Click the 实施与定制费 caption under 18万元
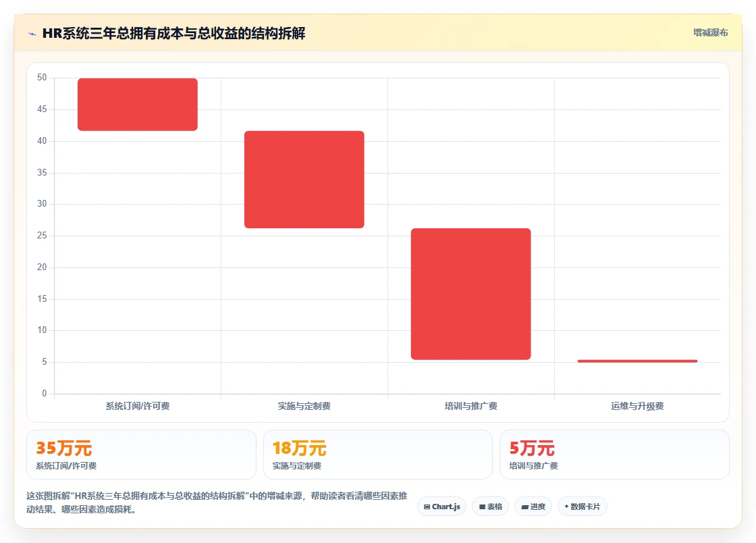Image resolution: width=756 pixels, height=543 pixels. [296, 466]
